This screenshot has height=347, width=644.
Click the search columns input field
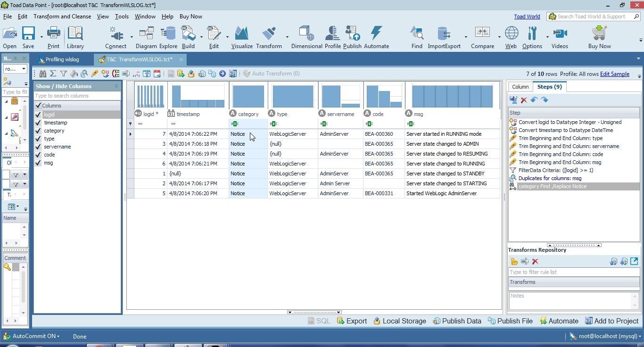coord(77,96)
